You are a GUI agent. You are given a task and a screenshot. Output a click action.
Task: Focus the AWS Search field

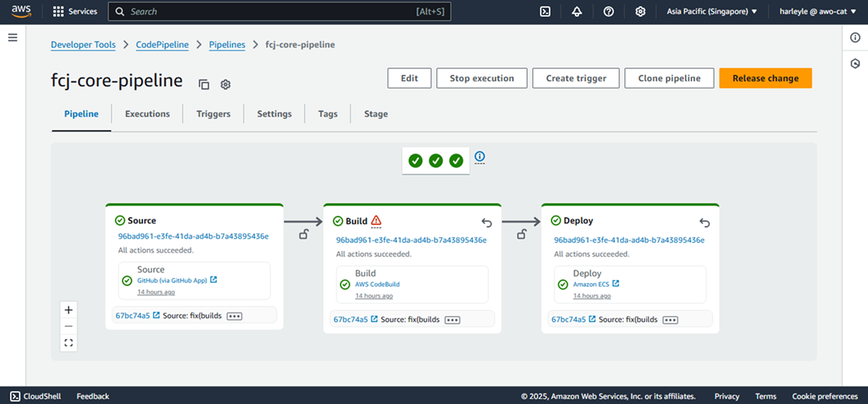280,11
